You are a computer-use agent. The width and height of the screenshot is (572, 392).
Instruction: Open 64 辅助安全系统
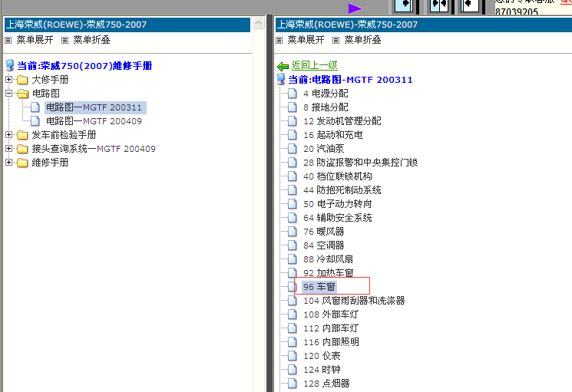pos(337,218)
